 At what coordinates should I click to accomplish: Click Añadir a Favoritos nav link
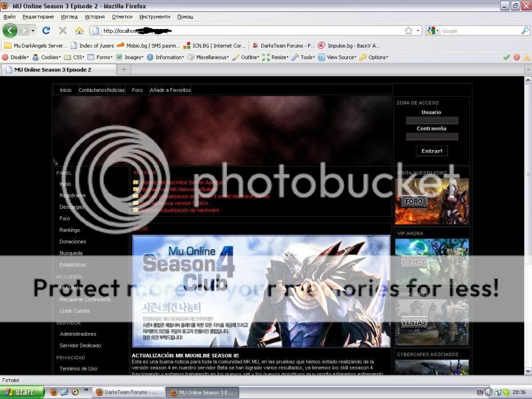[170, 90]
